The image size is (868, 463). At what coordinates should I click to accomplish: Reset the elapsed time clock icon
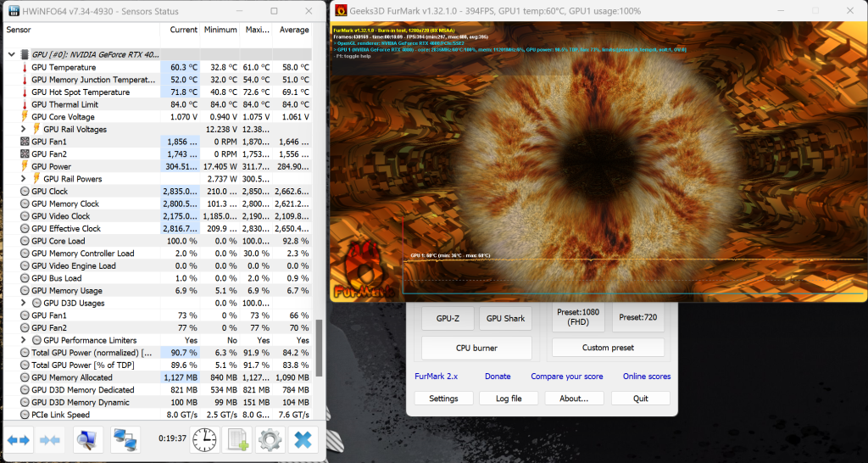204,439
